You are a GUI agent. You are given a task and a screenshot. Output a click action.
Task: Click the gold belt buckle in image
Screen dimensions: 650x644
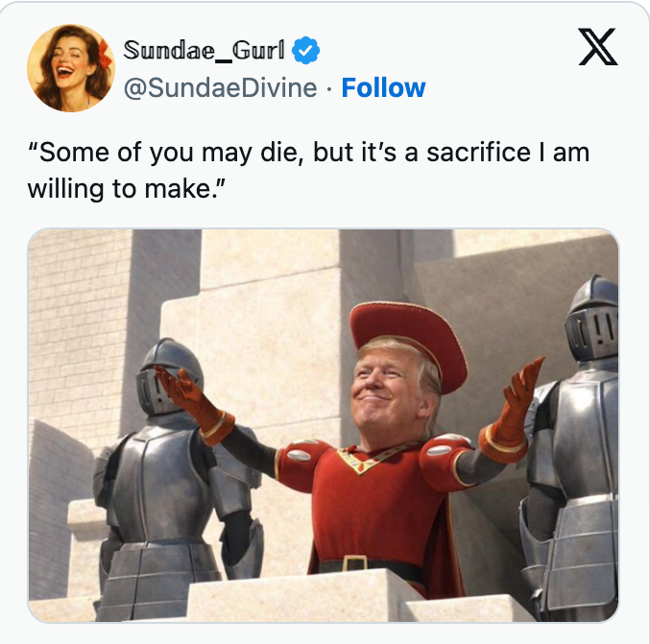click(x=355, y=563)
